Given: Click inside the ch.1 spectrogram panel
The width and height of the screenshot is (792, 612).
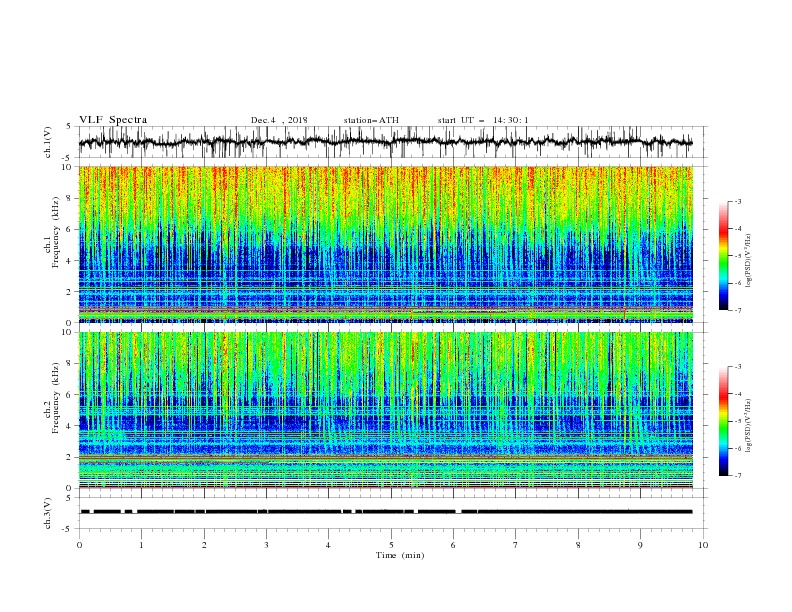Looking at the screenshot, I should [386, 244].
